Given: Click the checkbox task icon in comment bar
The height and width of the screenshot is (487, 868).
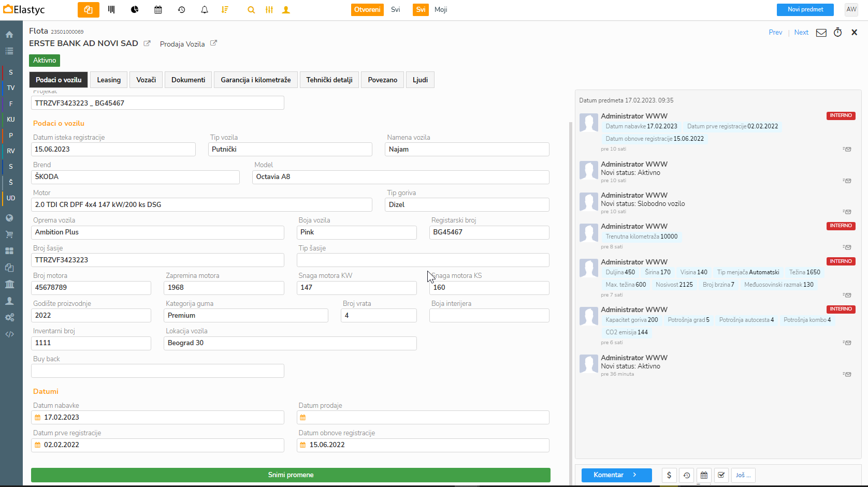Looking at the screenshot, I should pyautogui.click(x=721, y=475).
